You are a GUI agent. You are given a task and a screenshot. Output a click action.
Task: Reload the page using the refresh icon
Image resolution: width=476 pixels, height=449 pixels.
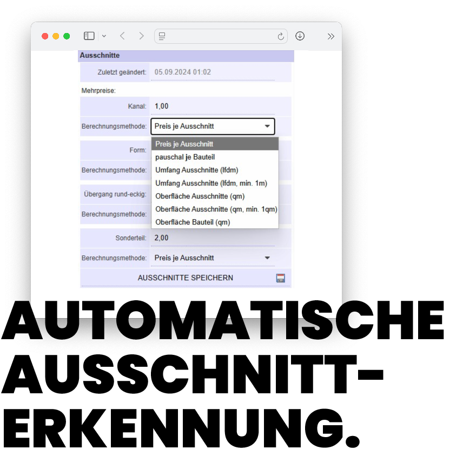point(281,36)
